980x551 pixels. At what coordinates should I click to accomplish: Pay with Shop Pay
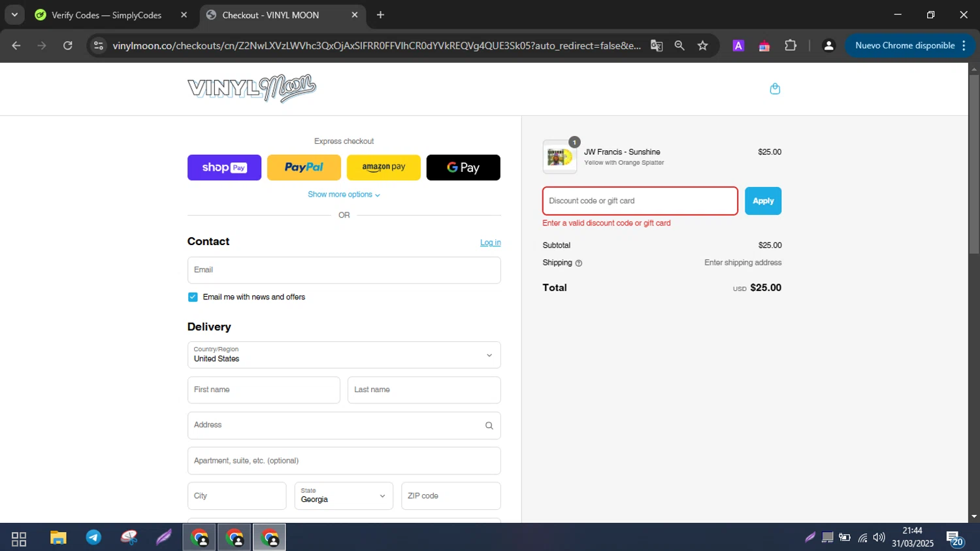pyautogui.click(x=224, y=167)
